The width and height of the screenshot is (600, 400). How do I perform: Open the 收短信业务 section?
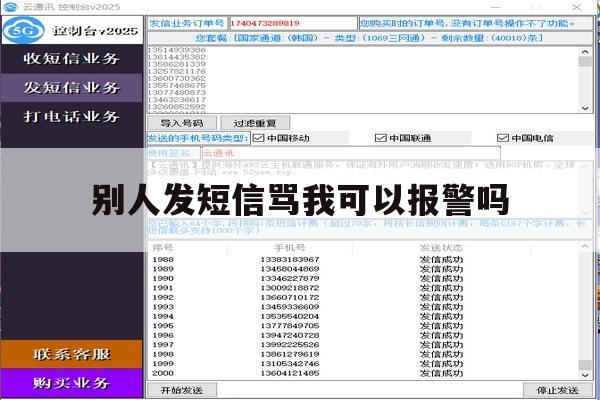coord(72,59)
